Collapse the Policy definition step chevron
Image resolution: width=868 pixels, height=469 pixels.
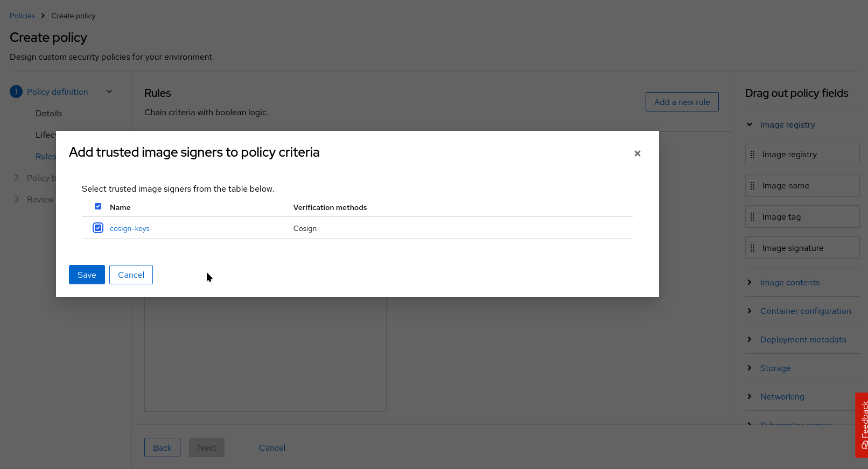(x=109, y=92)
